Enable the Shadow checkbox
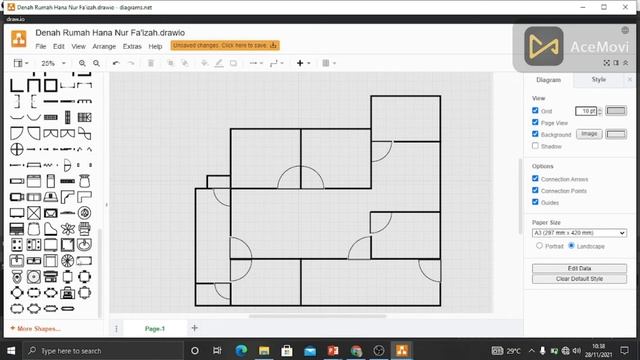The width and height of the screenshot is (640, 360). [x=535, y=145]
